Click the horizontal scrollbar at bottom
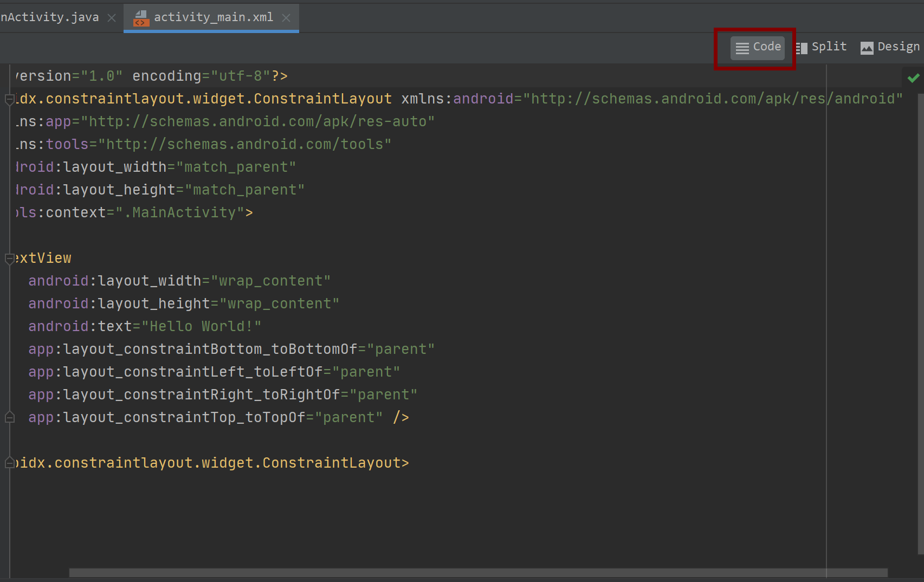The height and width of the screenshot is (582, 924). (478, 573)
